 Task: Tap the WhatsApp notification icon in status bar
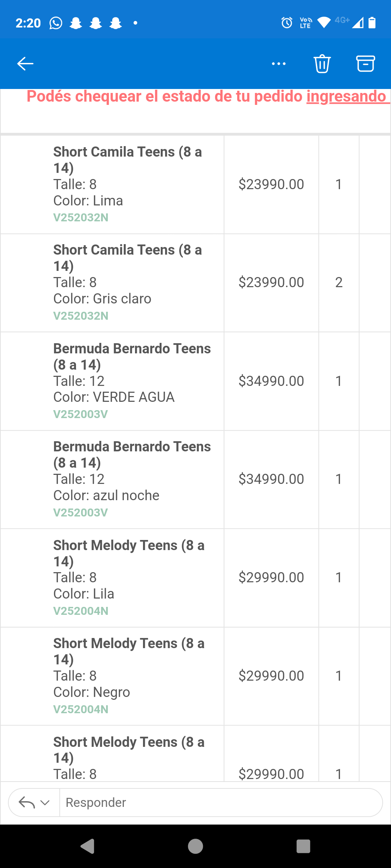[x=56, y=23]
